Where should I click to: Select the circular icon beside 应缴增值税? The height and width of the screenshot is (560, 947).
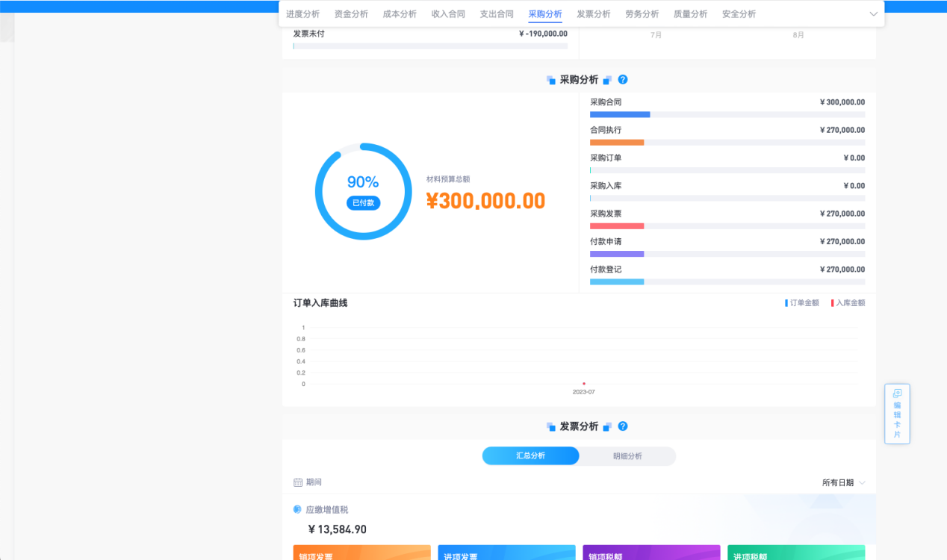coord(298,509)
